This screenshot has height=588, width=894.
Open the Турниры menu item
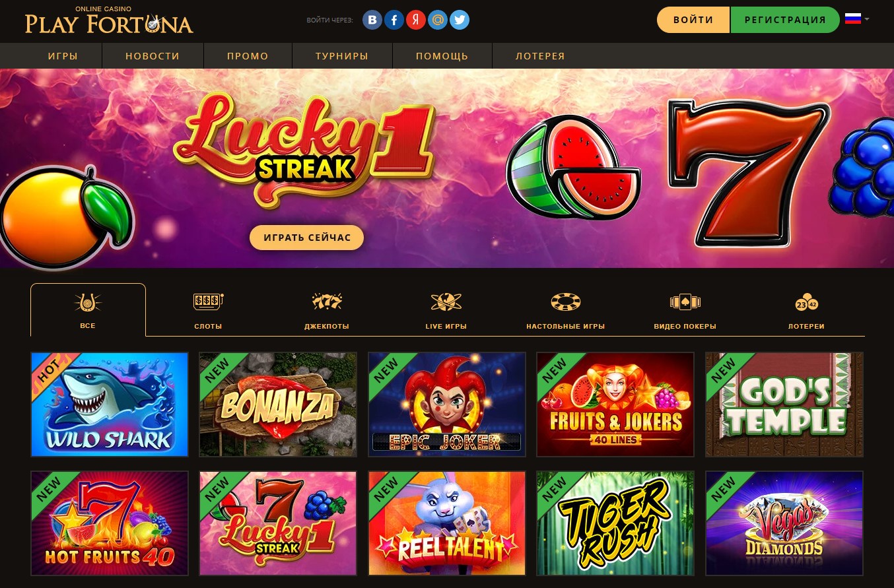click(342, 56)
